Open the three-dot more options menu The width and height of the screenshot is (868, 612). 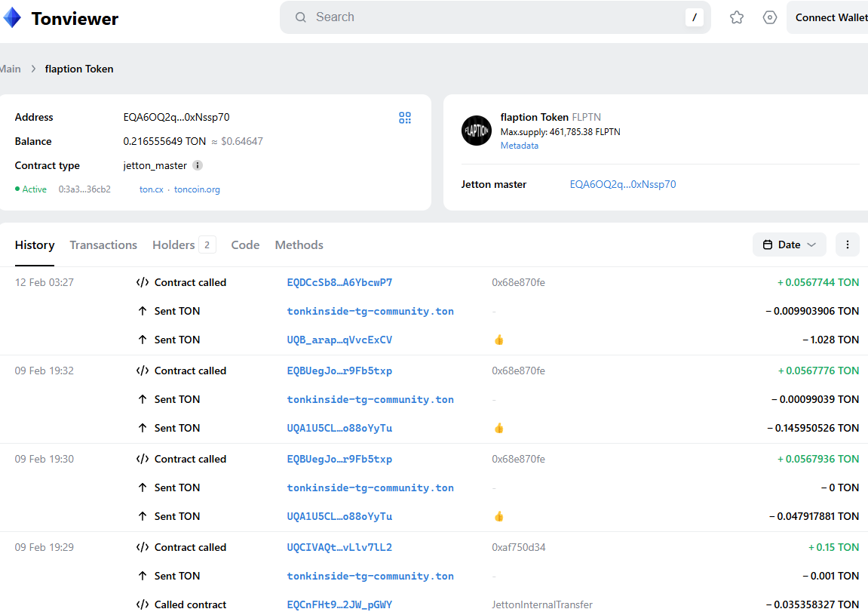(848, 244)
